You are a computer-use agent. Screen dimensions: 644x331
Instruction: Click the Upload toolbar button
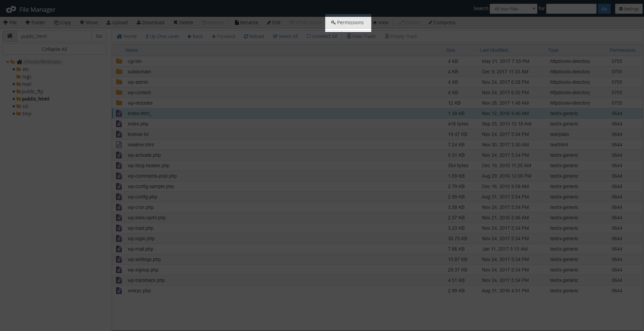tap(117, 23)
